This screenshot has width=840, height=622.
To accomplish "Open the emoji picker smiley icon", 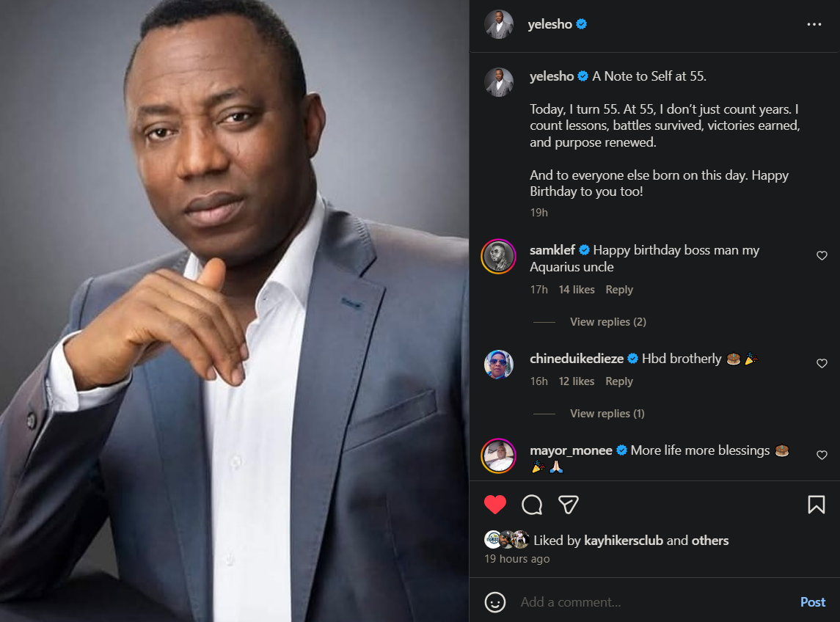I will click(495, 602).
